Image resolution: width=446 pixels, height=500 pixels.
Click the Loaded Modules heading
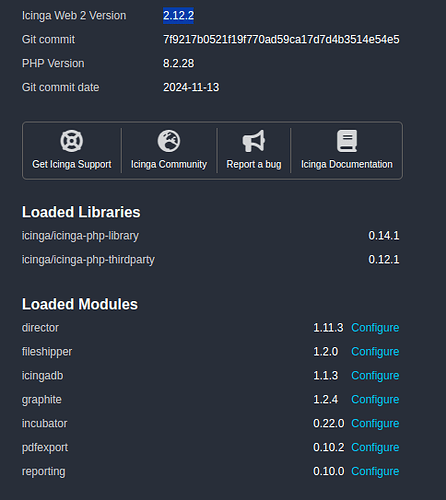pos(80,304)
